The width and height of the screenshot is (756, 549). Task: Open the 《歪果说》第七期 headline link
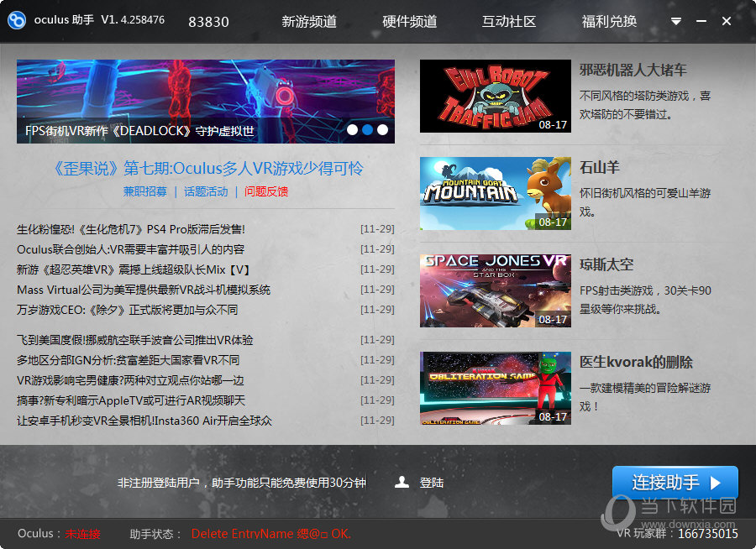click(x=207, y=169)
